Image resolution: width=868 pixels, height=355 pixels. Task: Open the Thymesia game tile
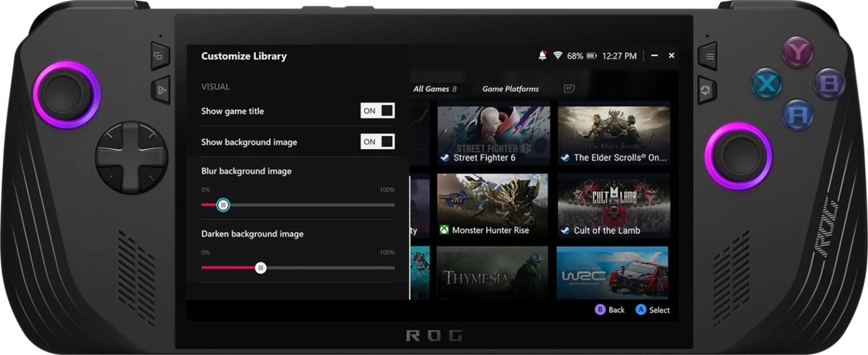click(492, 272)
